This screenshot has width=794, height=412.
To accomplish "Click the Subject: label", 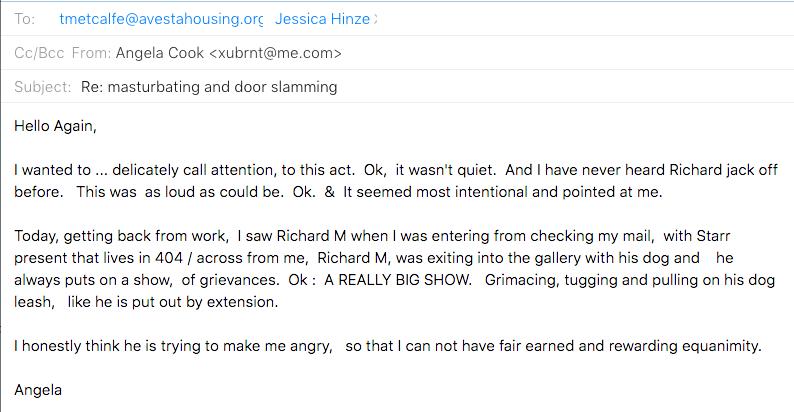I will 43,87.
